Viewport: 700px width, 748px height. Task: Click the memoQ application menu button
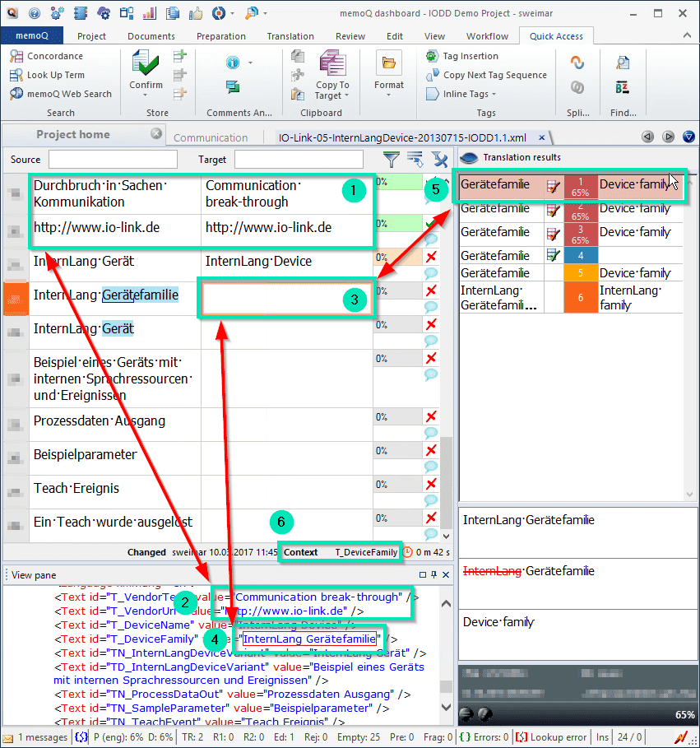click(x=32, y=35)
